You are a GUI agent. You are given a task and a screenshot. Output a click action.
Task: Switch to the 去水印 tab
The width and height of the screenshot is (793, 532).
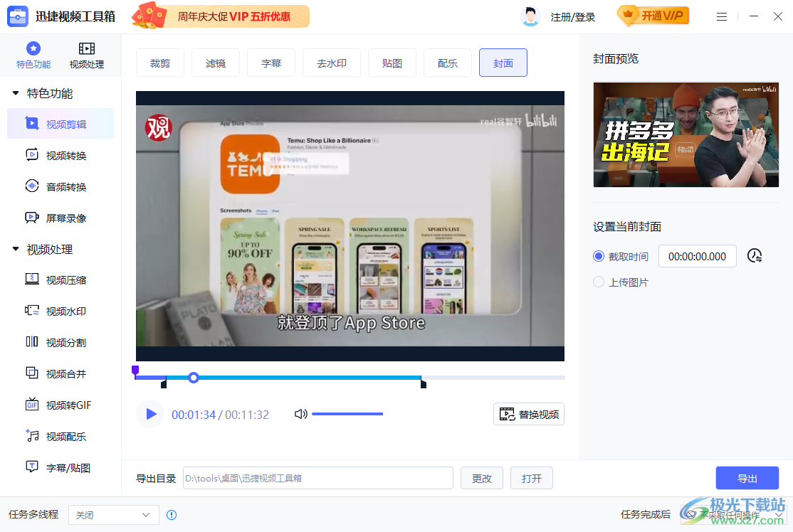[x=331, y=63]
